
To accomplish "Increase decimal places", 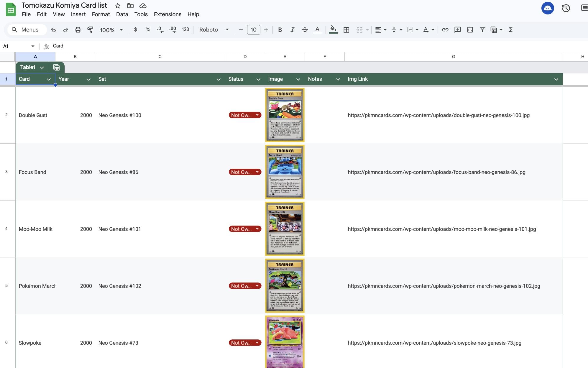I will 173,30.
